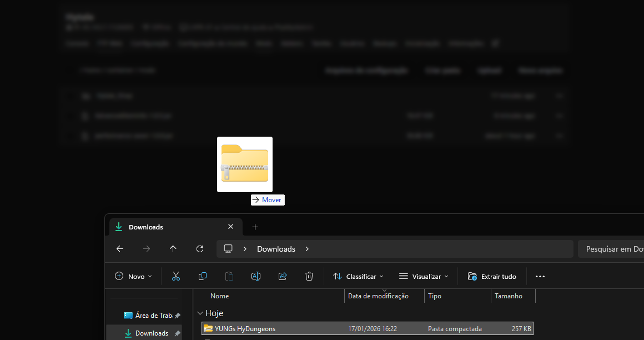
Task: Expand the chevron after Downloads breadcrumb
Action: (x=307, y=249)
